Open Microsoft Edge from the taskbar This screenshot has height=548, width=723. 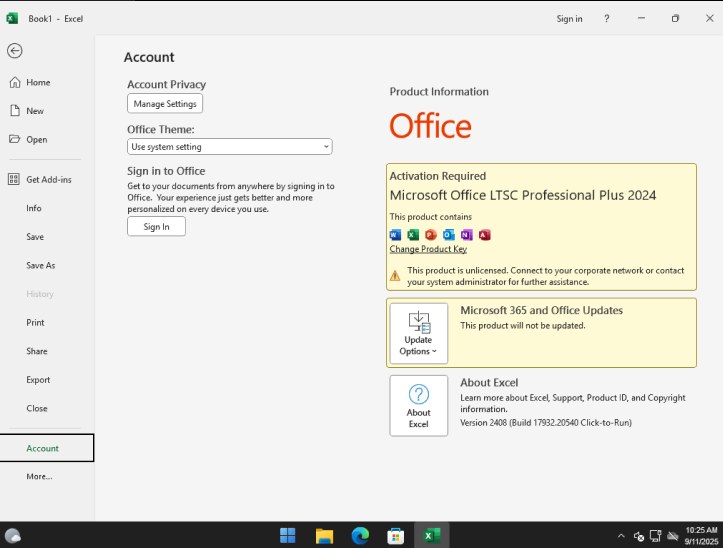pyautogui.click(x=360, y=536)
